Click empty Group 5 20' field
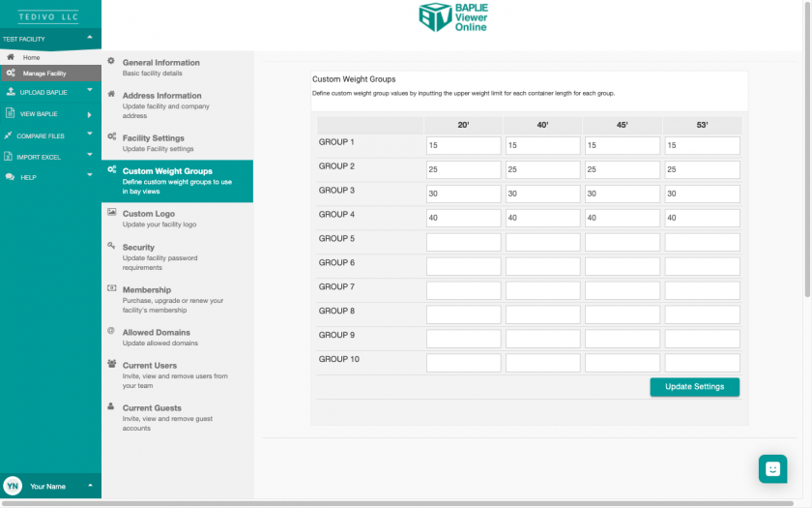 463,242
